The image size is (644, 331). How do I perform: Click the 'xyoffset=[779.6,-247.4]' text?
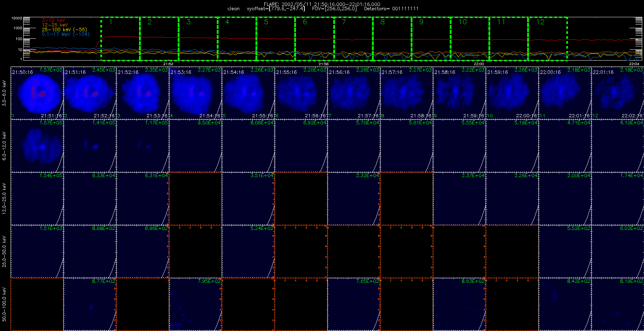point(276,8)
